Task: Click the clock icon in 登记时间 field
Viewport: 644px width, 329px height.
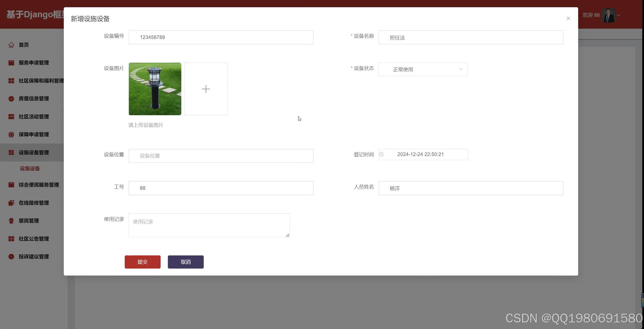Action: click(381, 154)
